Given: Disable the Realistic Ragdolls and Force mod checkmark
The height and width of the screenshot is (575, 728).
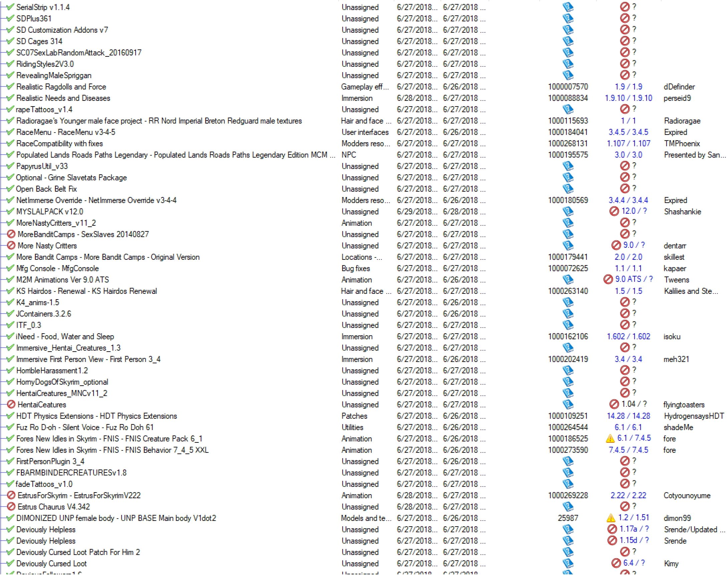Looking at the screenshot, I should [x=10, y=86].
